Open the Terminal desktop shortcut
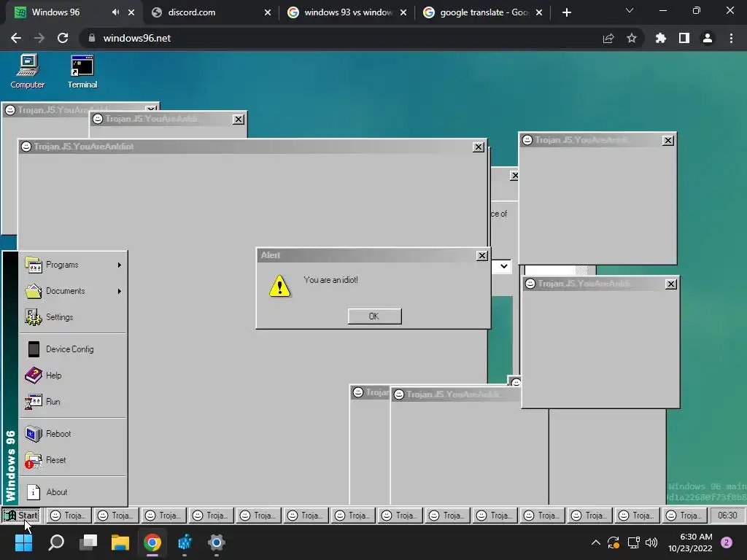 click(82, 71)
